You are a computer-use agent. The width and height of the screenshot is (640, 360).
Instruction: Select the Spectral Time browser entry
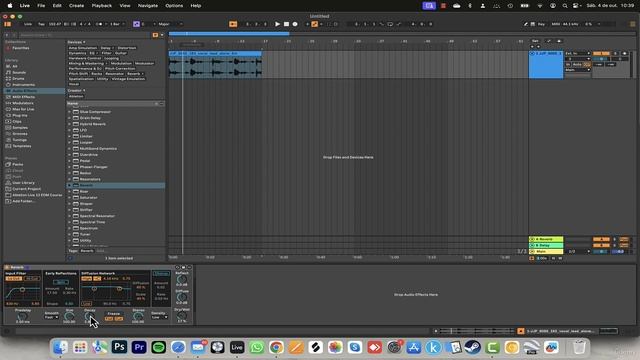[92, 222]
